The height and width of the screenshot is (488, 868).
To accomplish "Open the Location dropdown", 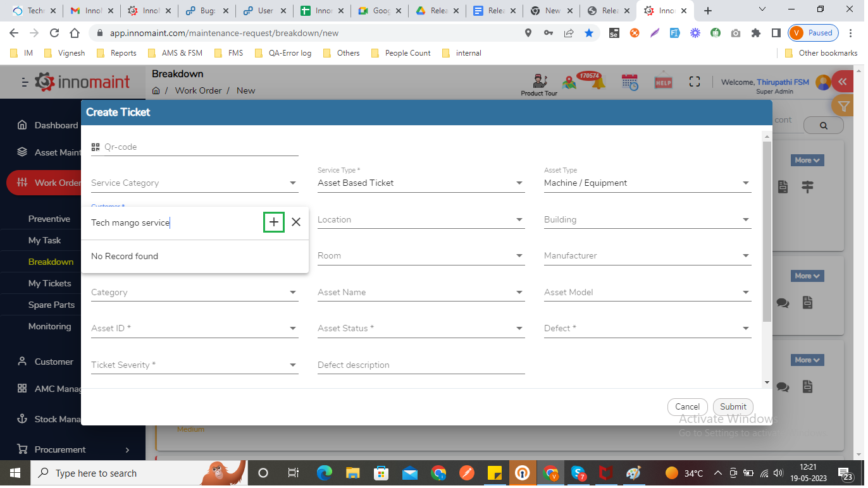I will (421, 220).
